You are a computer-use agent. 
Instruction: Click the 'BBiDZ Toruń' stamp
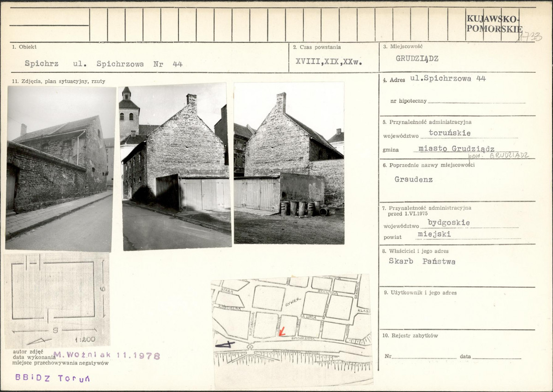(x=53, y=378)
